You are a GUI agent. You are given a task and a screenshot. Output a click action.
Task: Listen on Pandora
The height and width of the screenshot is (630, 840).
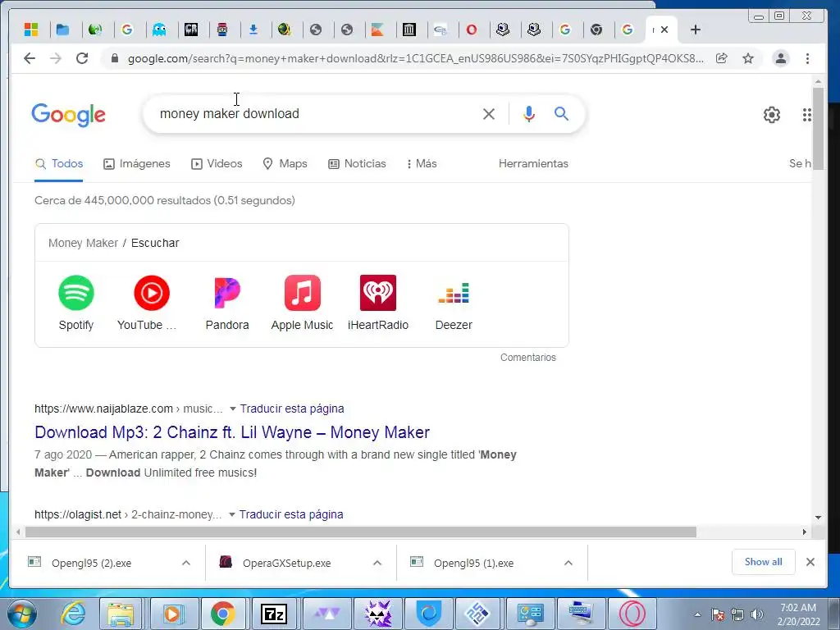(227, 304)
